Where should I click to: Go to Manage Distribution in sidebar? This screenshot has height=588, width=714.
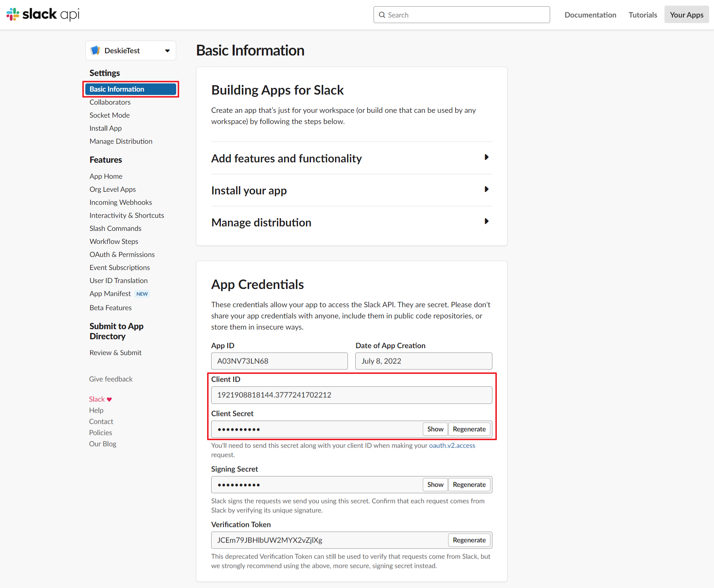(x=121, y=141)
